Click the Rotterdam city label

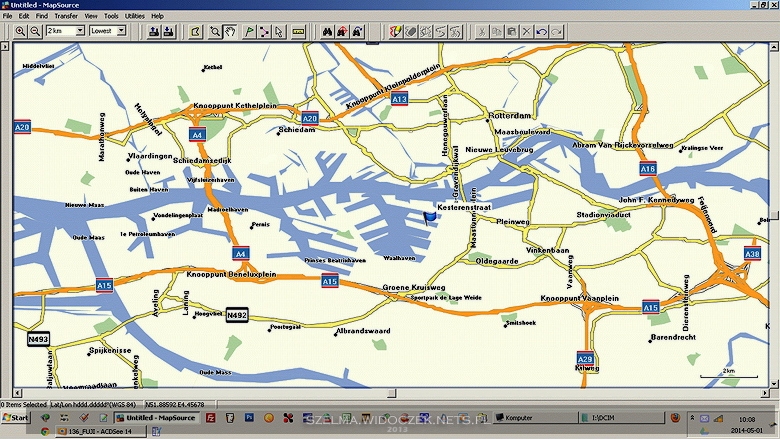point(510,116)
